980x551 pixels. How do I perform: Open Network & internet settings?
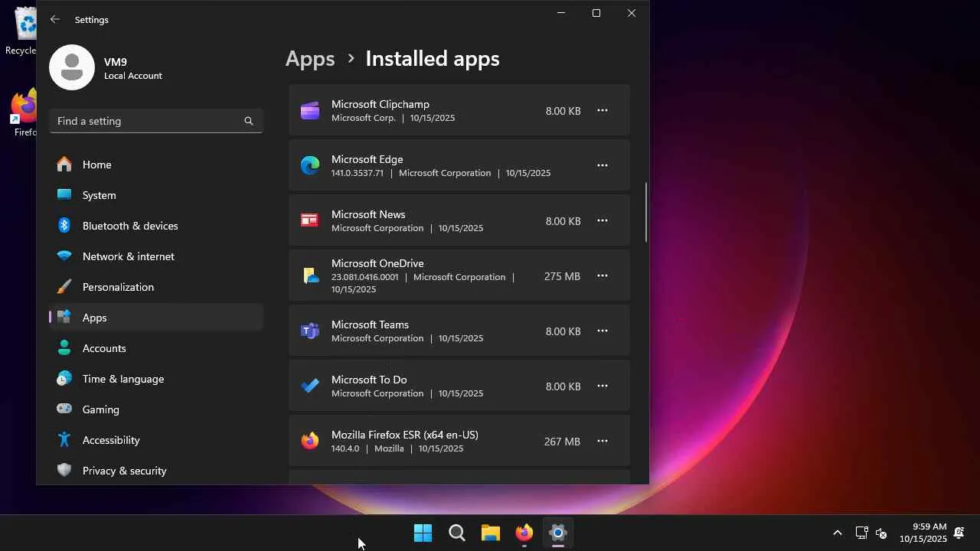click(x=156, y=256)
